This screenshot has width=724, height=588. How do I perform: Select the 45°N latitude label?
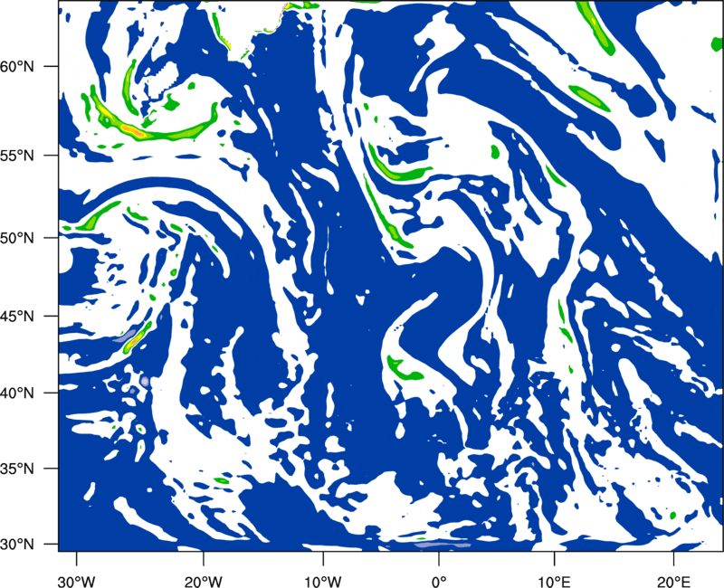17,316
